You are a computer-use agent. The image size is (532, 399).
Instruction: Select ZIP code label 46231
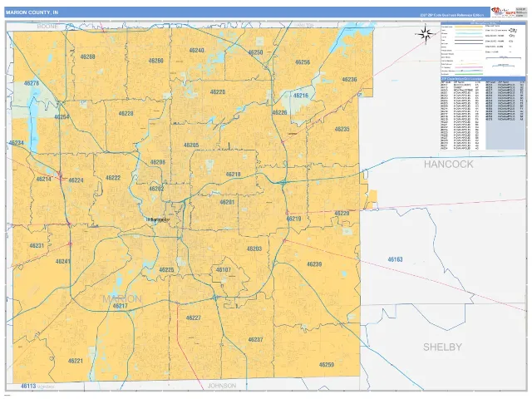point(37,246)
